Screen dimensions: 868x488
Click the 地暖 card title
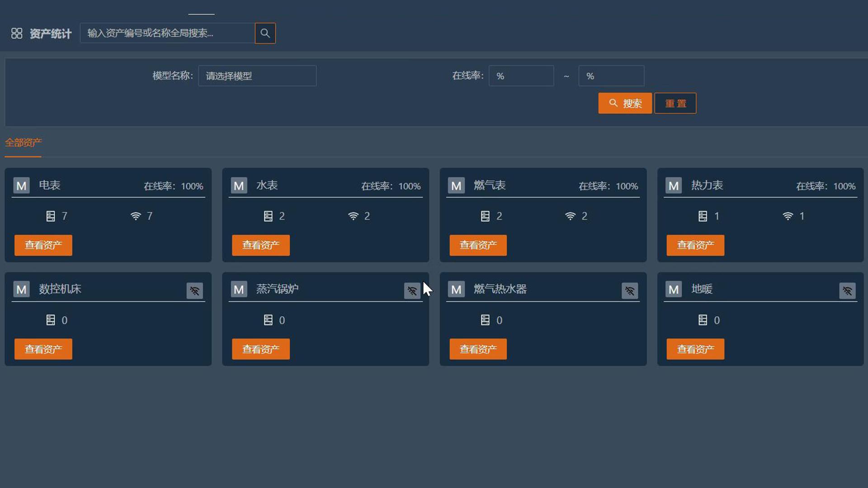[x=702, y=289]
